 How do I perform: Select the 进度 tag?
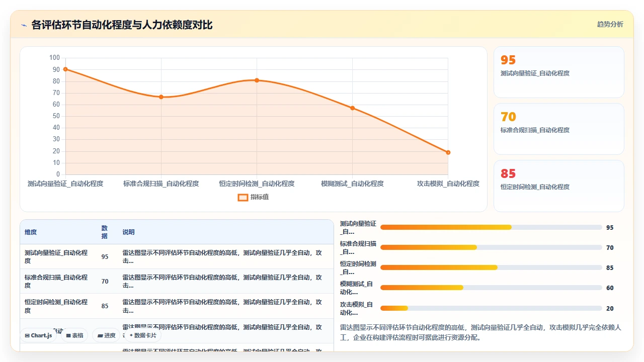pos(107,335)
